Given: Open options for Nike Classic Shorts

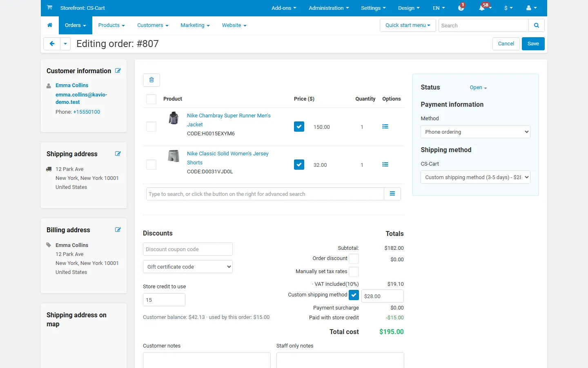Looking at the screenshot, I should coord(385,165).
